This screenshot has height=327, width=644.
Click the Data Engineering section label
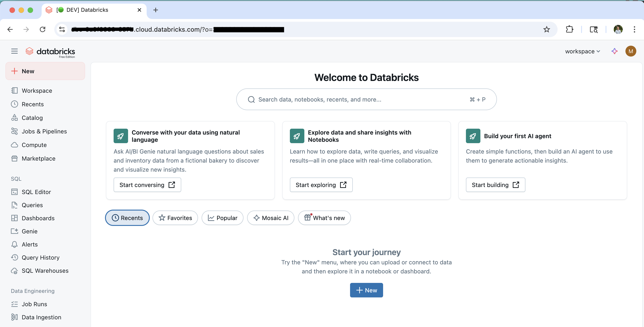click(33, 291)
